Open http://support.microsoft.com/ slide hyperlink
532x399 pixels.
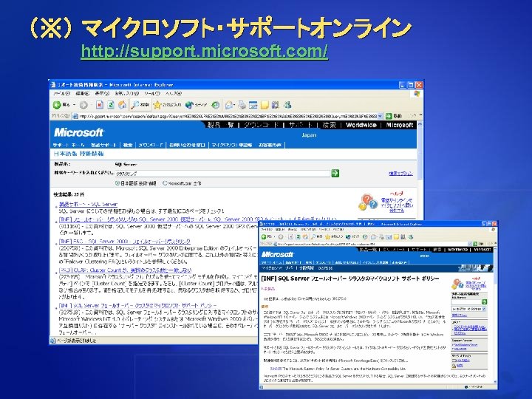[x=204, y=51]
